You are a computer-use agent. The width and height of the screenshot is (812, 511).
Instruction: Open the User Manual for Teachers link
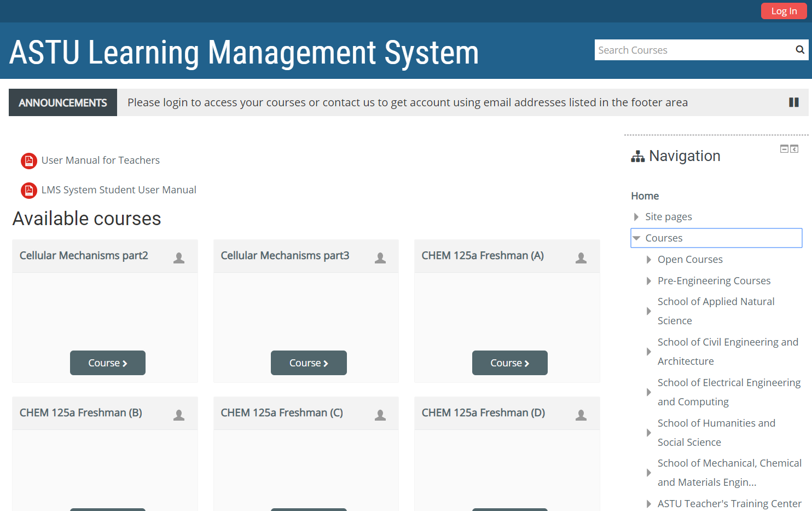[x=101, y=160]
